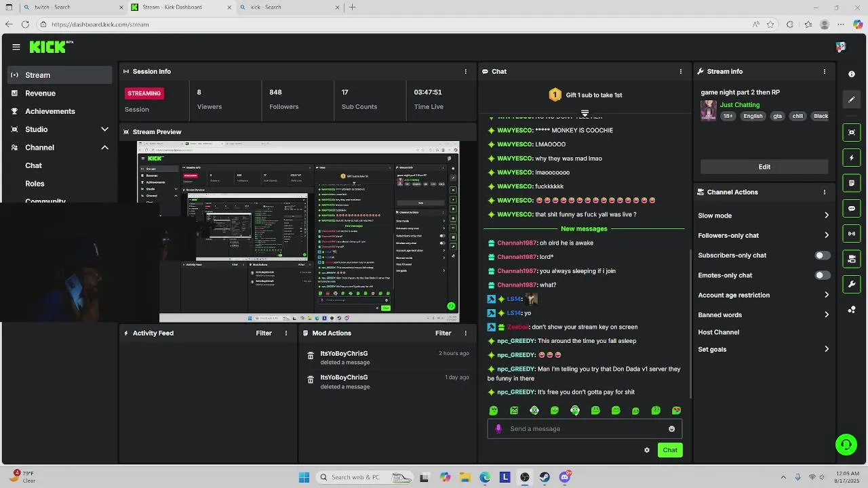Open Activity Feed three-dot menu
Viewport: 868px width, 488px height.
(x=286, y=333)
